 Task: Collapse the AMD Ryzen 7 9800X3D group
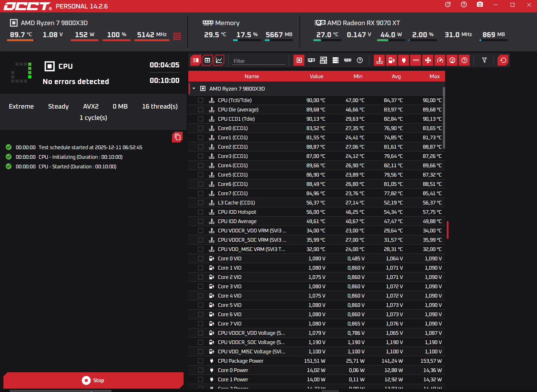(x=194, y=89)
